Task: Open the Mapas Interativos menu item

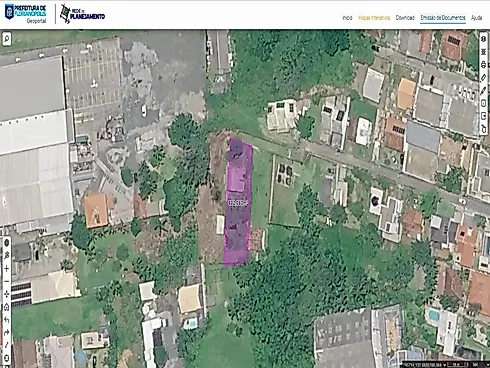Action: point(374,18)
